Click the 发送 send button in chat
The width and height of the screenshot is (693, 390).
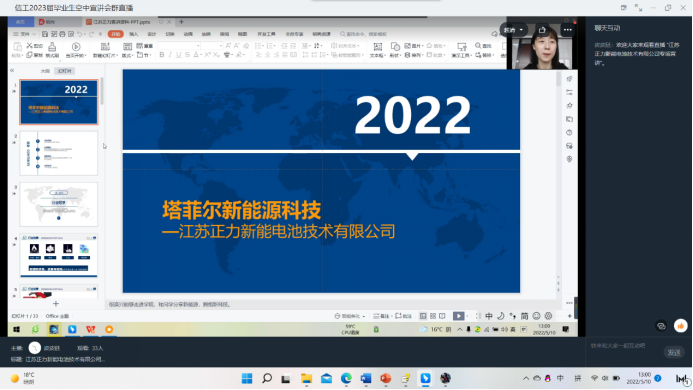point(674,352)
